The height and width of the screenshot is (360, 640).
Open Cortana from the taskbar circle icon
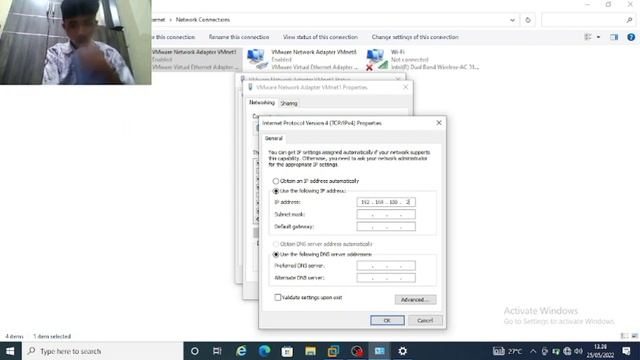click(x=195, y=351)
